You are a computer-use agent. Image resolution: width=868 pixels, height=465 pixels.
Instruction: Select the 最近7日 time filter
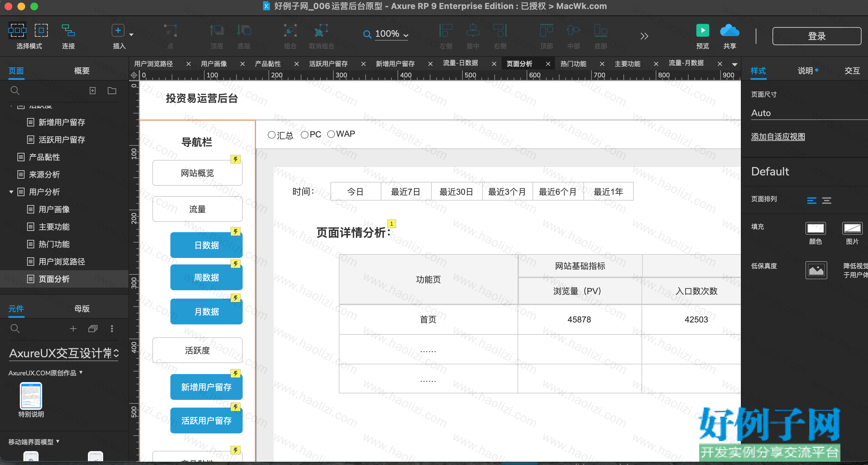[406, 192]
